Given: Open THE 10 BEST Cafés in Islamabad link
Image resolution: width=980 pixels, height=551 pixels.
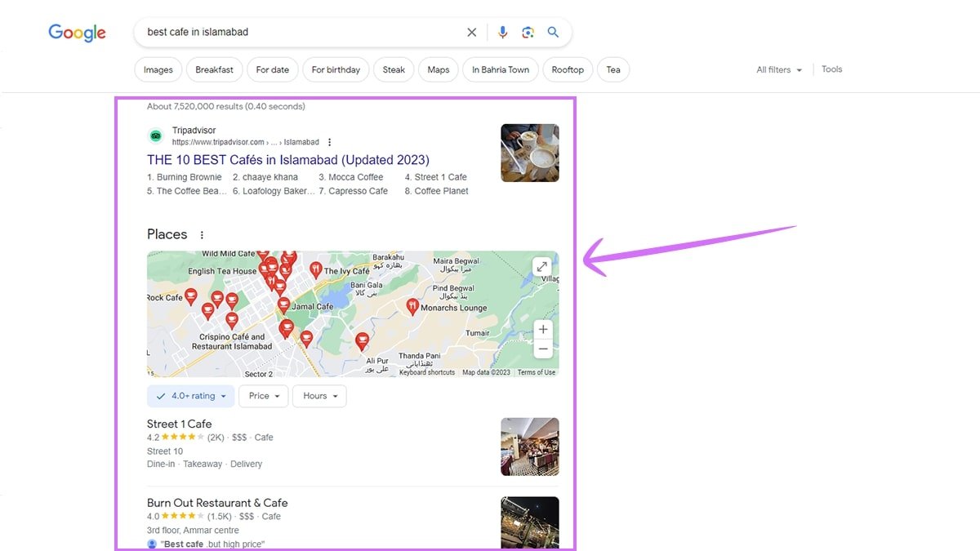Looking at the screenshot, I should pos(287,160).
